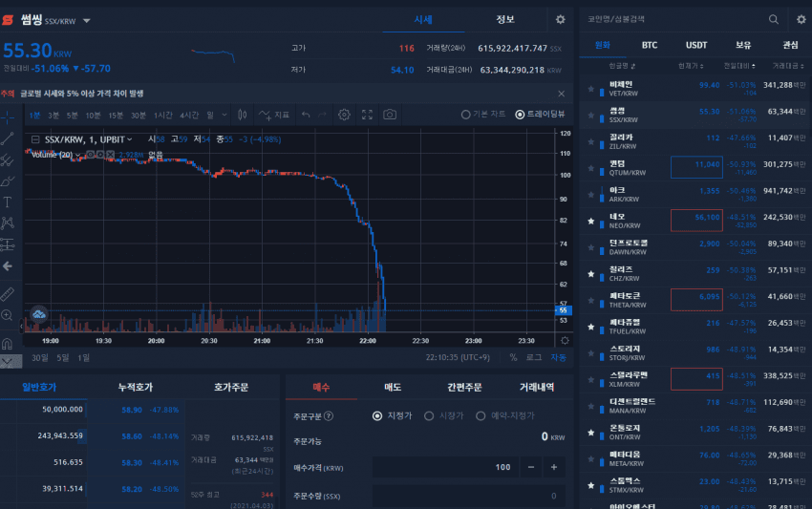Decrease buy price with minus button
This screenshot has width=812, height=509.
(x=531, y=467)
